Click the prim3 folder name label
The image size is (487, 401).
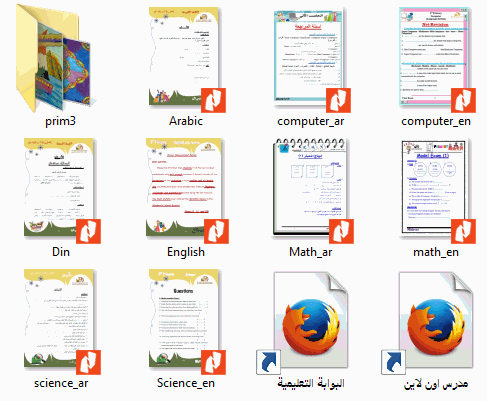[x=60, y=121]
